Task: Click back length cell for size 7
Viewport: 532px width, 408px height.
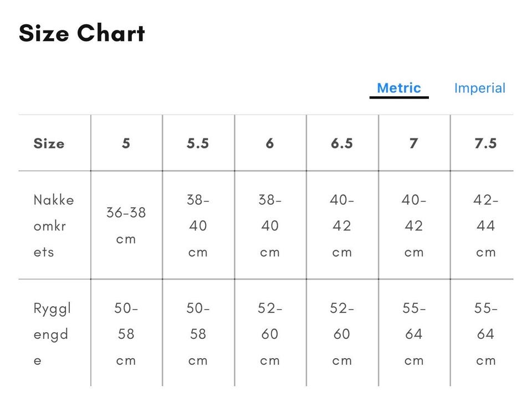Action: 413,334
